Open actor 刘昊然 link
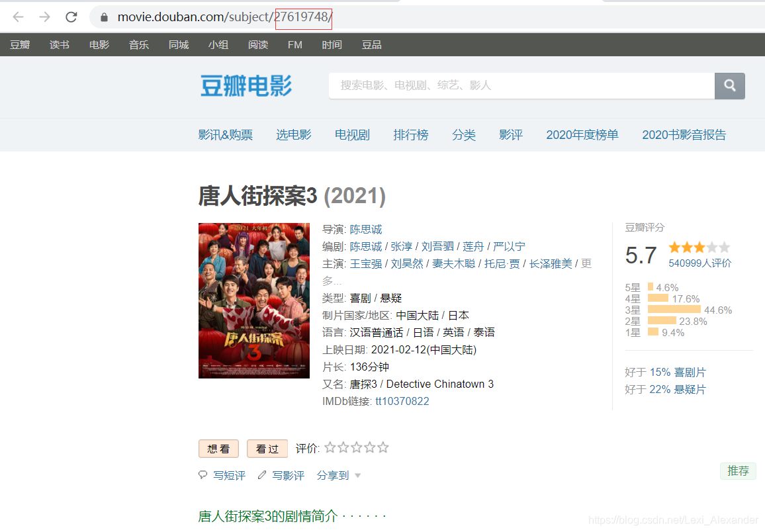 407,264
